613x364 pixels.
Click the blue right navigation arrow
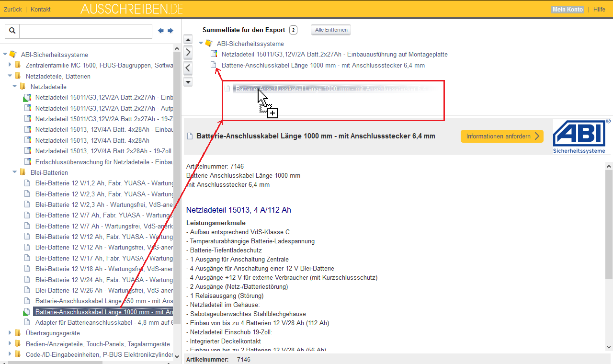[x=170, y=31]
